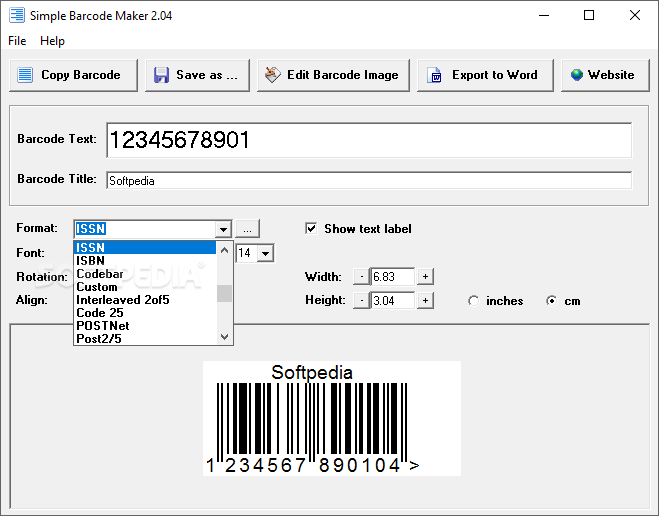Choose Interleaved 2of5 format
The height and width of the screenshot is (516, 659).
(145, 300)
